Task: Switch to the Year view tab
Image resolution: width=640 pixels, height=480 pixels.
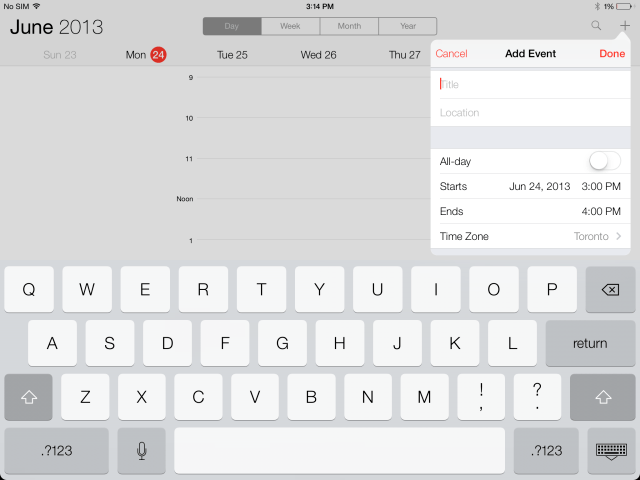Action: pyautogui.click(x=407, y=27)
